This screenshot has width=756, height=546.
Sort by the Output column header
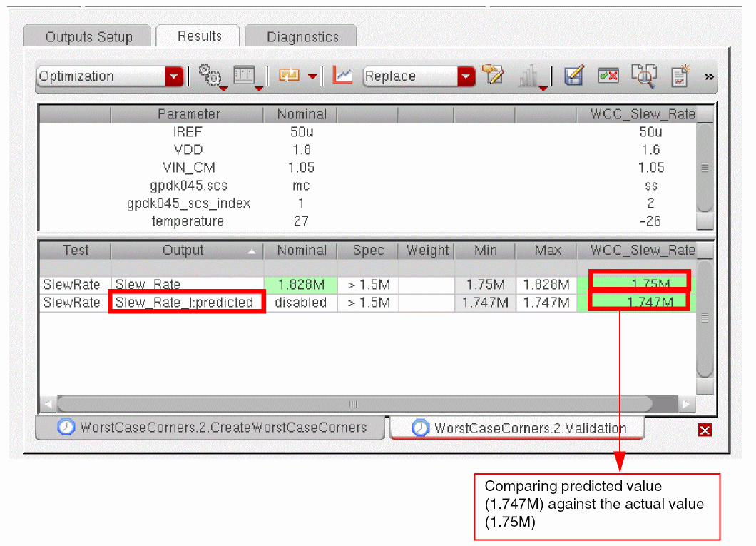coord(187,251)
